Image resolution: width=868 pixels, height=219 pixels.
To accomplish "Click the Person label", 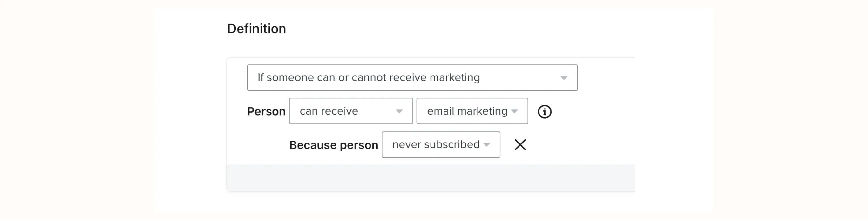I will coord(266,111).
